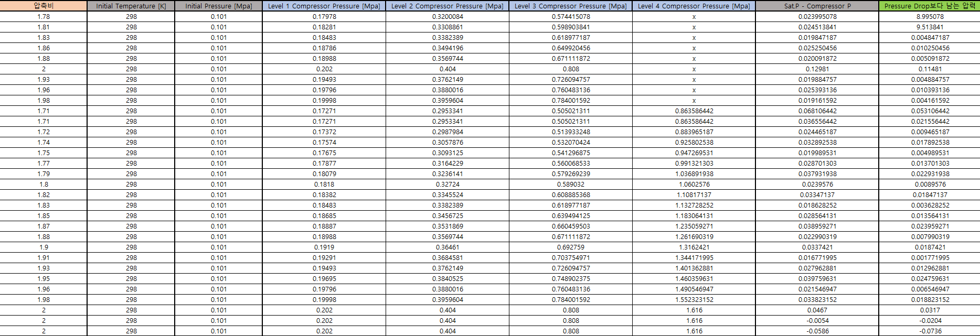Select the Level 4 value 1.3162421
The image size is (980, 336).
pos(694,247)
